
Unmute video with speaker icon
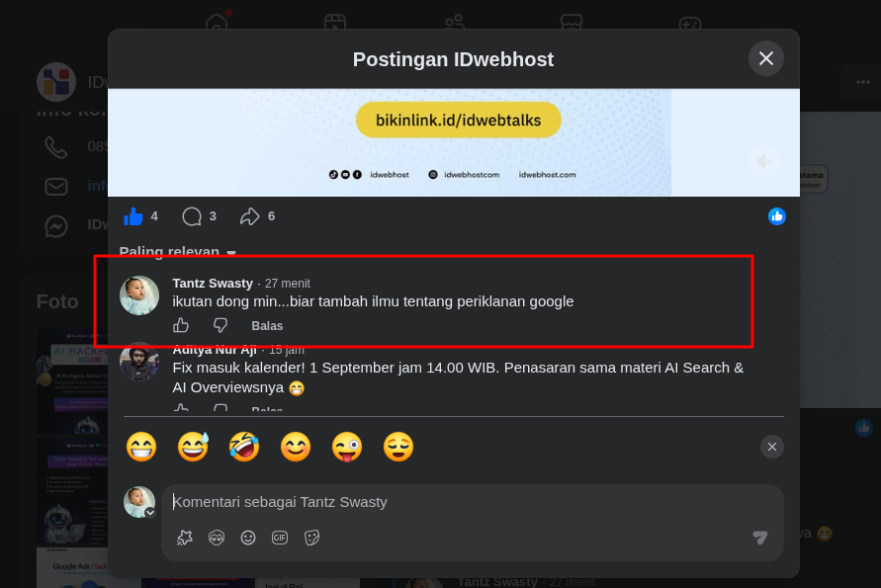pos(763,161)
